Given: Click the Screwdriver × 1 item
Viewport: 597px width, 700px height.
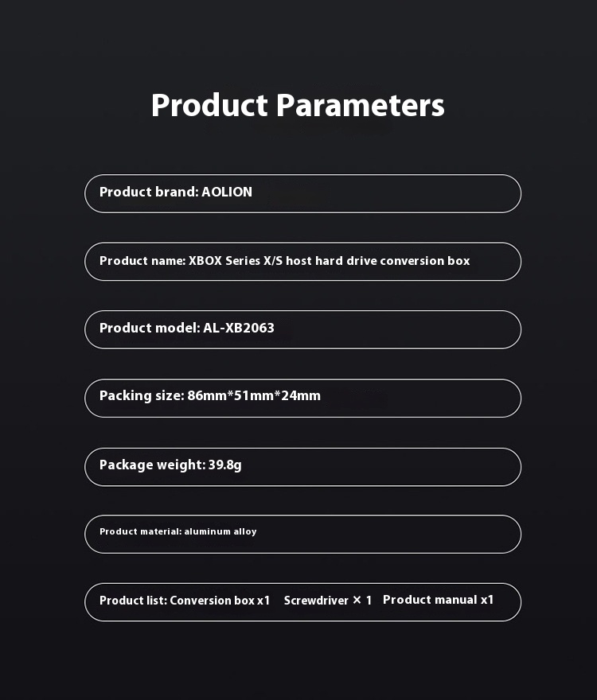Looking at the screenshot, I should pos(328,601).
